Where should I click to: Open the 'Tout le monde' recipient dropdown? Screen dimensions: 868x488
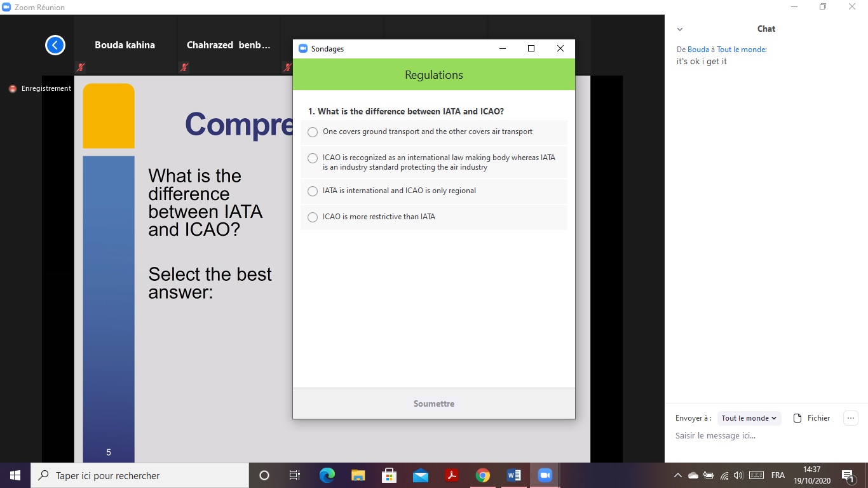point(749,418)
